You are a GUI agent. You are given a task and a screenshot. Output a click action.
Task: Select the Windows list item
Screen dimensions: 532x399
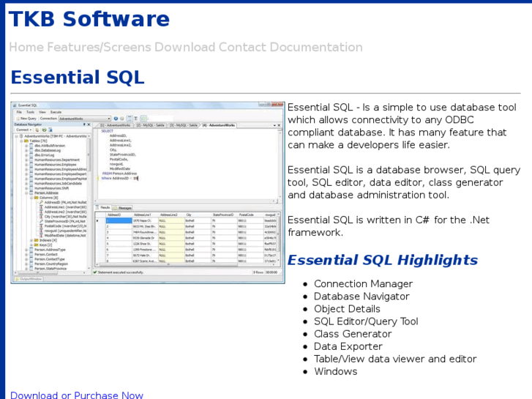(336, 371)
